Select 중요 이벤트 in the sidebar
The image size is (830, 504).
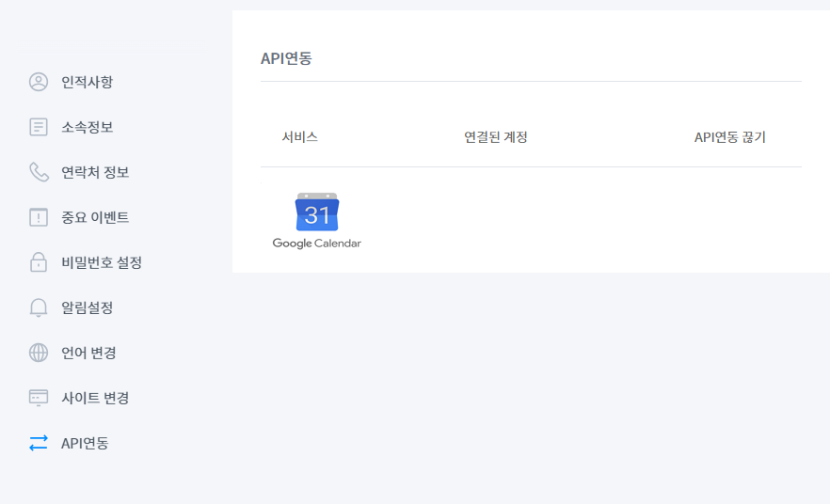95,217
